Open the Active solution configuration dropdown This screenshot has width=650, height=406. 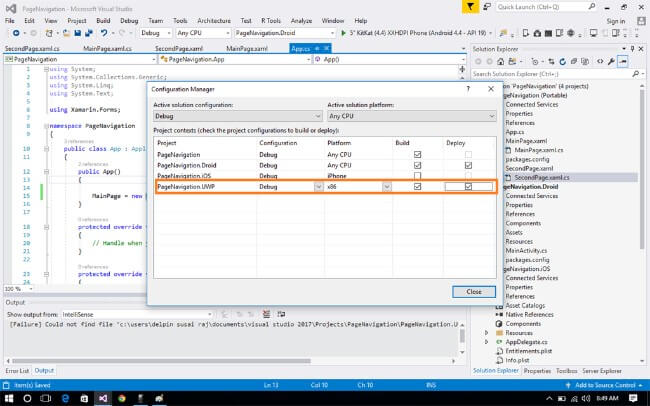pos(236,116)
